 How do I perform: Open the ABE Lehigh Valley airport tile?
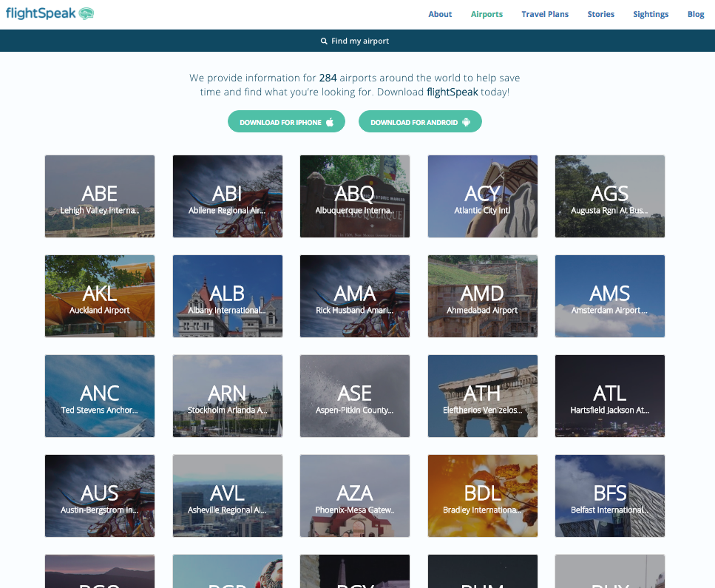pyautogui.click(x=99, y=196)
